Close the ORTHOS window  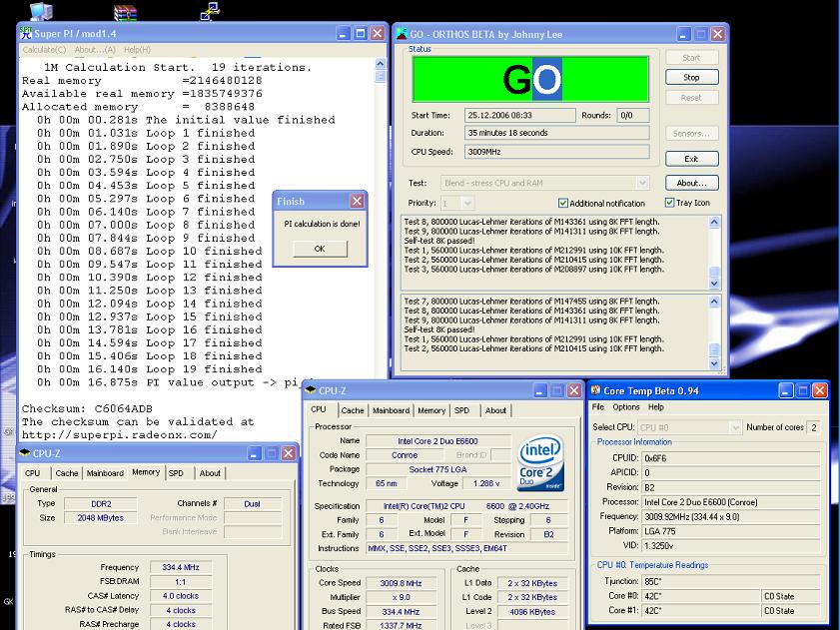[x=718, y=34]
